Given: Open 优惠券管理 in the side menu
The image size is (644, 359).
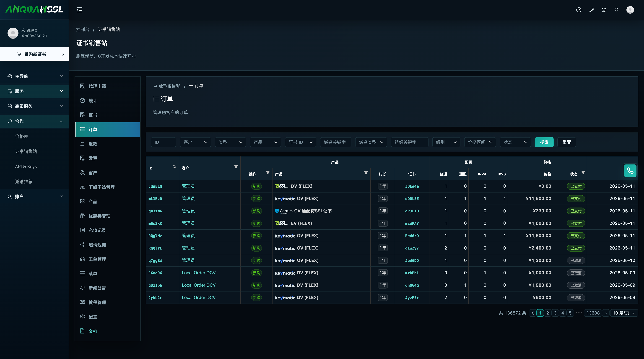Looking at the screenshot, I should [x=107, y=216].
